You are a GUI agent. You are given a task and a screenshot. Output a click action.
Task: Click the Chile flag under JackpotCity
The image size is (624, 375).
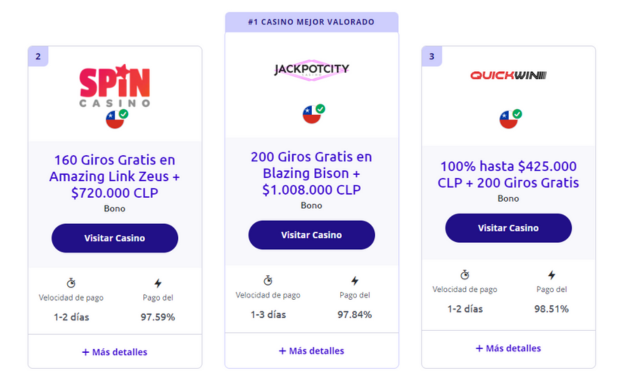click(313, 114)
